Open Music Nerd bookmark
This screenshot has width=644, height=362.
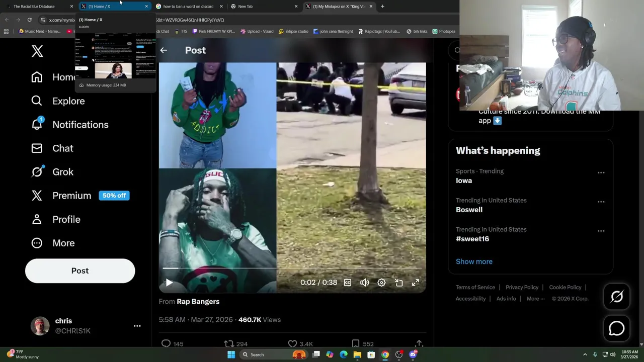[x=39, y=31]
